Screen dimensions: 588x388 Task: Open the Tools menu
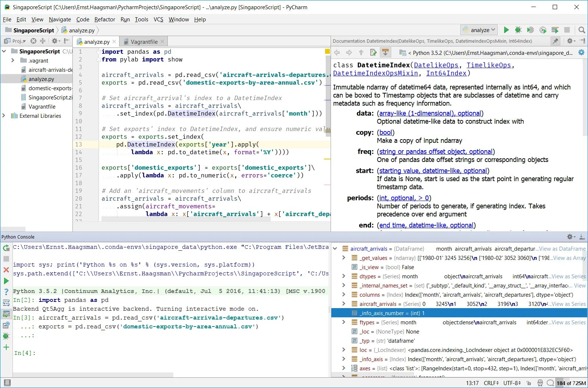[142, 20]
